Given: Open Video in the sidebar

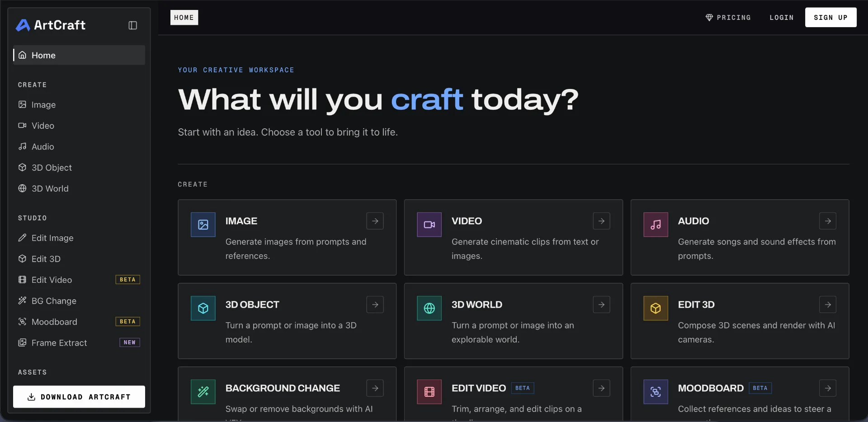Looking at the screenshot, I should (79, 126).
